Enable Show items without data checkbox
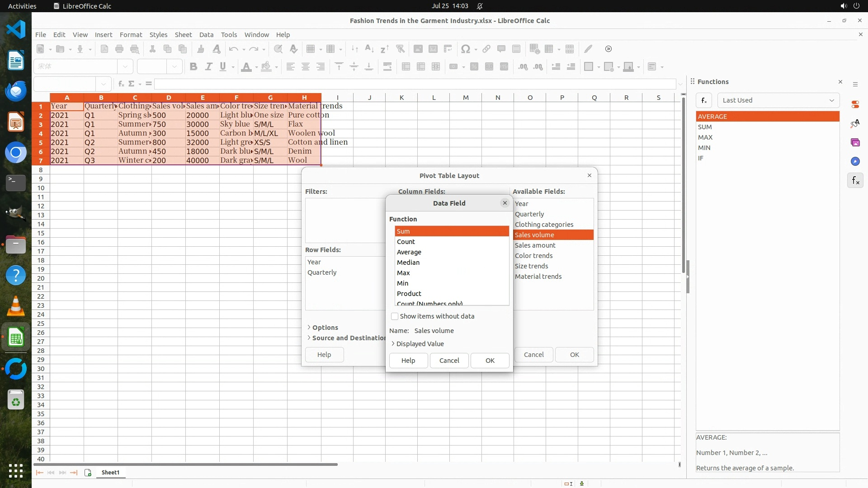868x488 pixels. [x=395, y=316]
